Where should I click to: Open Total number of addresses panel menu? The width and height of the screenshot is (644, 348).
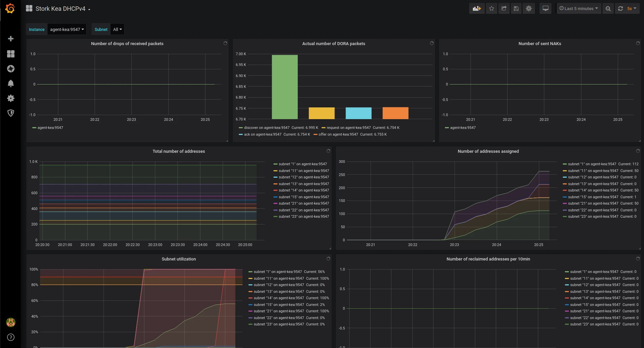(179, 151)
